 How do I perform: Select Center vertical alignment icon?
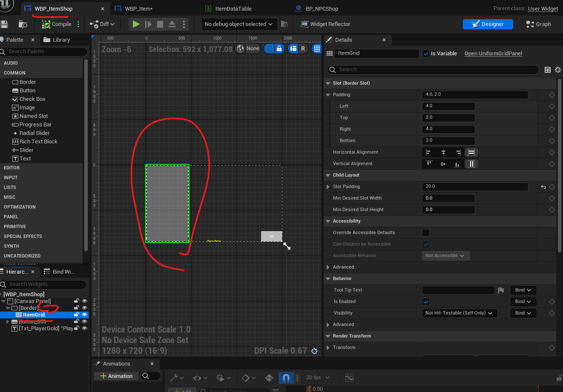tap(443, 164)
